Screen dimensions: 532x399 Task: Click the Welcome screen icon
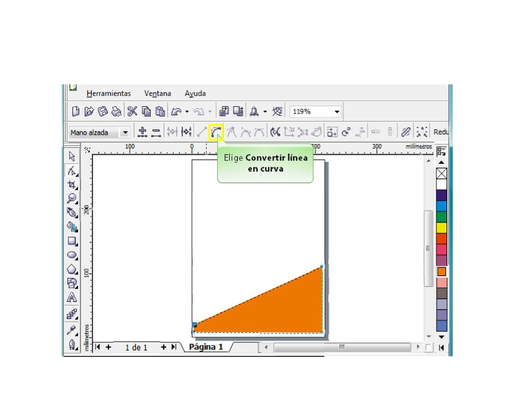pos(277,111)
